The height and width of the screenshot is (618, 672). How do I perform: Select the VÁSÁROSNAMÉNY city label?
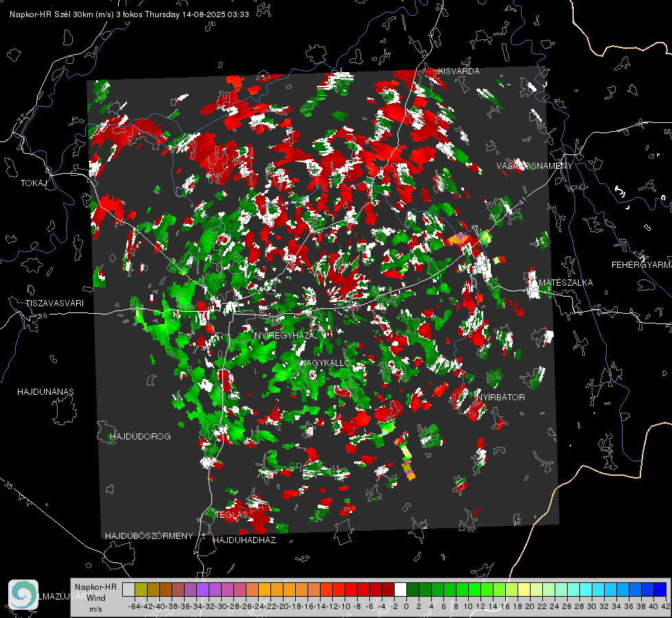pos(535,166)
